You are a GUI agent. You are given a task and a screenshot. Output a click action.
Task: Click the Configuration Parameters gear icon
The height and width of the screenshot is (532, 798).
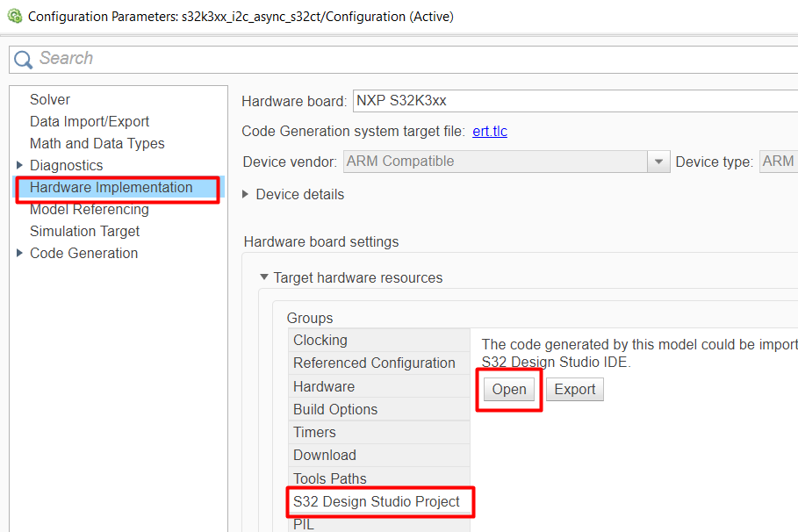click(x=14, y=16)
